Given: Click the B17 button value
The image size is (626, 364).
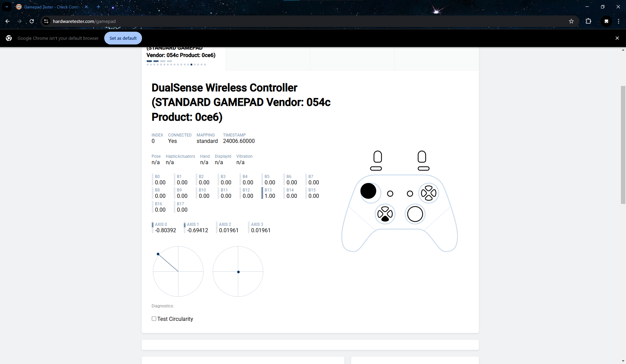Looking at the screenshot, I should (x=182, y=210).
